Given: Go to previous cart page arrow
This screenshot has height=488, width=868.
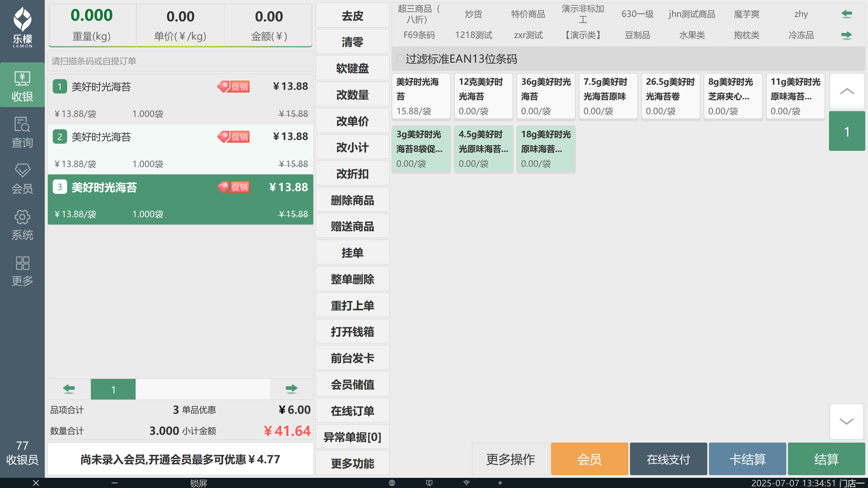Looking at the screenshot, I should coord(69,389).
